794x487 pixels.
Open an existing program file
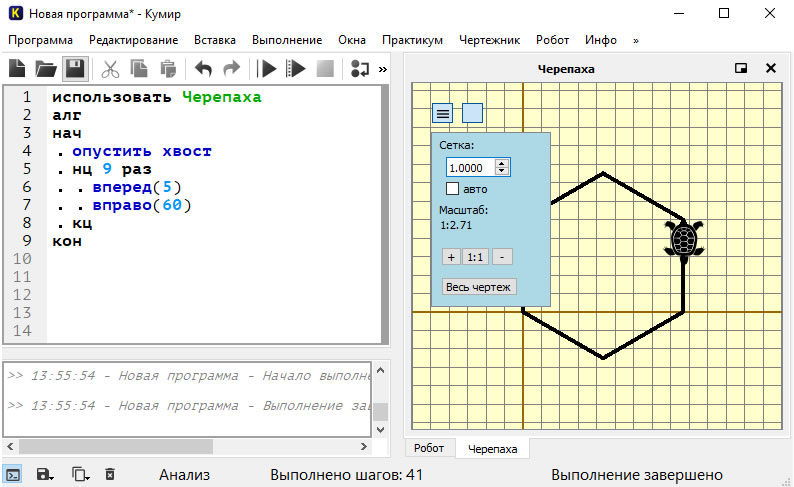tap(46, 68)
